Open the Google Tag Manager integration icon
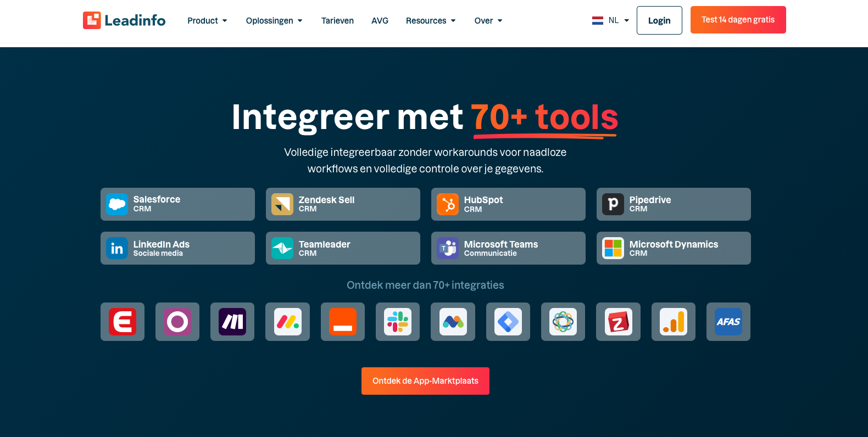The image size is (868, 437). (508, 322)
